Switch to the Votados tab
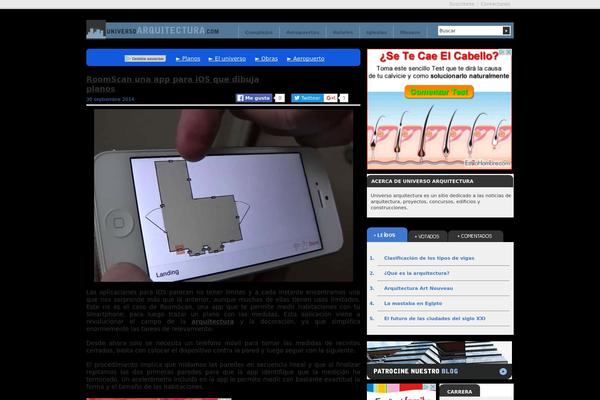The height and width of the screenshot is (400, 600). (427, 236)
